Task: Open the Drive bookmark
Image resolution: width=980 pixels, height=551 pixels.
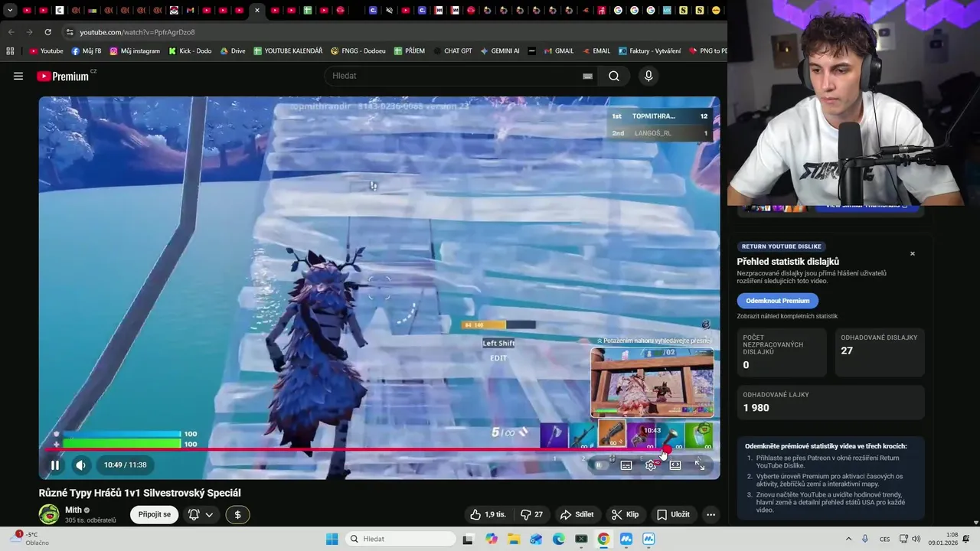Action: click(x=233, y=51)
